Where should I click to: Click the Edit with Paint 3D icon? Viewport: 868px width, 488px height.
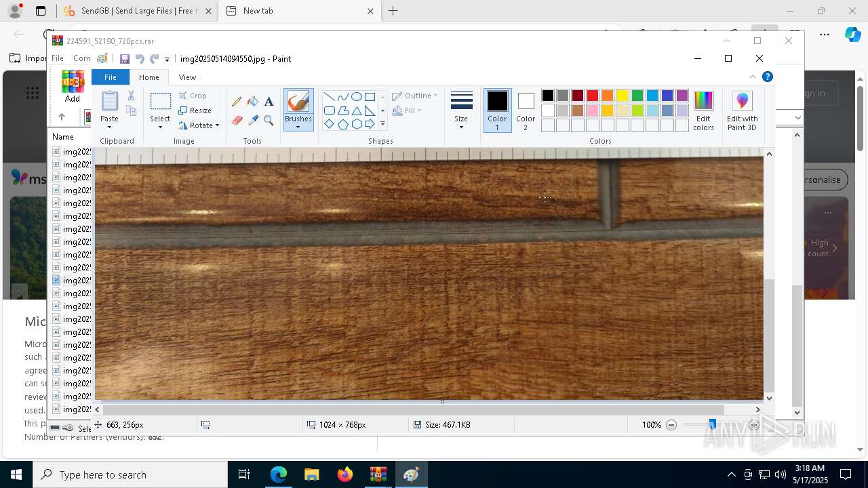742,102
